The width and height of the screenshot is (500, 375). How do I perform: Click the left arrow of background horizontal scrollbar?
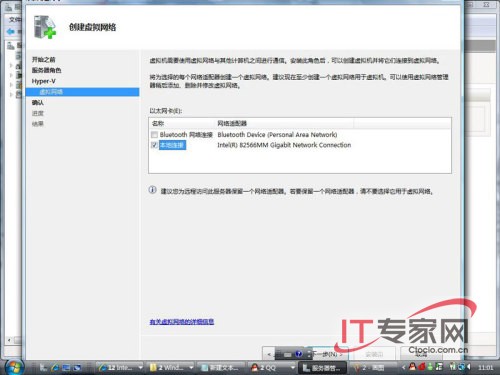coord(9,340)
